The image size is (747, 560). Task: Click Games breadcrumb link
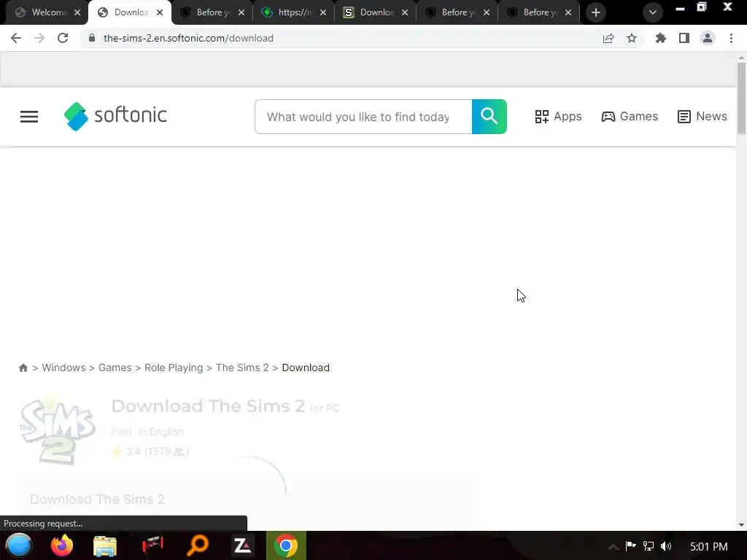point(115,367)
